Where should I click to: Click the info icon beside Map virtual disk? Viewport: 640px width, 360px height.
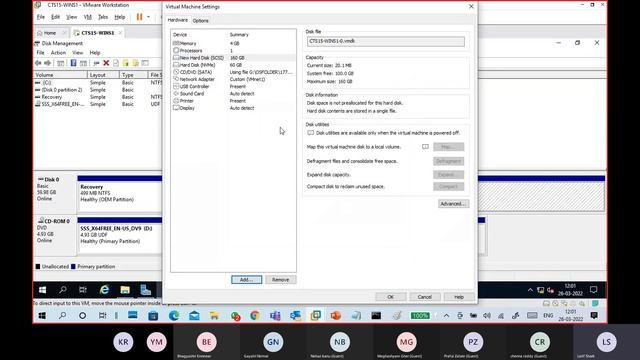pos(425,147)
